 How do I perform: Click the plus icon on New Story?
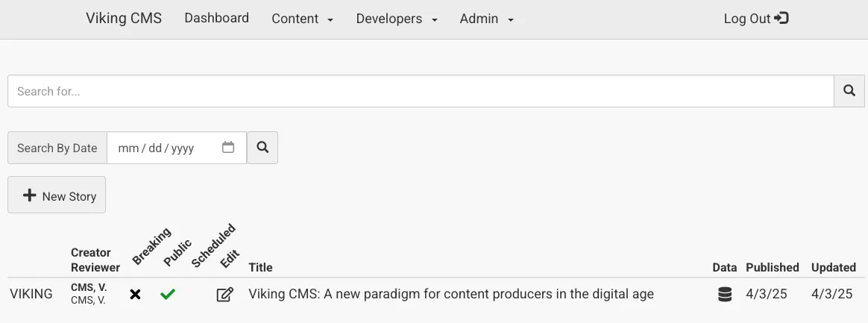30,195
